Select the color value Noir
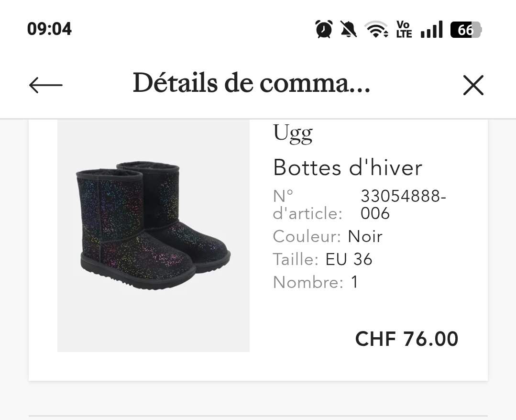Screen dimensions: 516x420 [364, 236]
